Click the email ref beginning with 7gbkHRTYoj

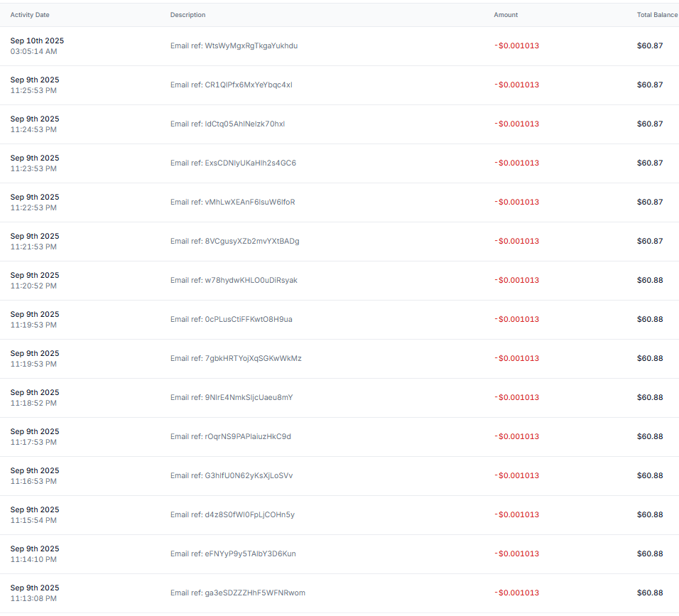pyautogui.click(x=236, y=359)
